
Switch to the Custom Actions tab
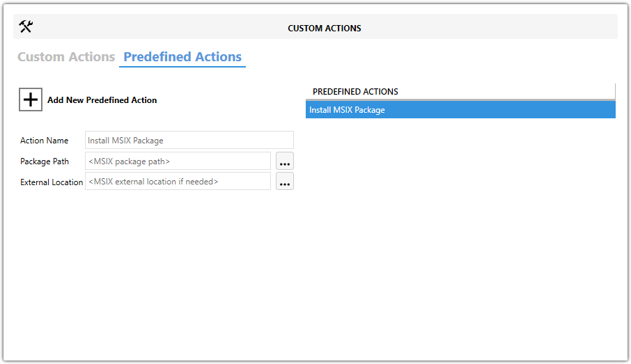(x=66, y=56)
